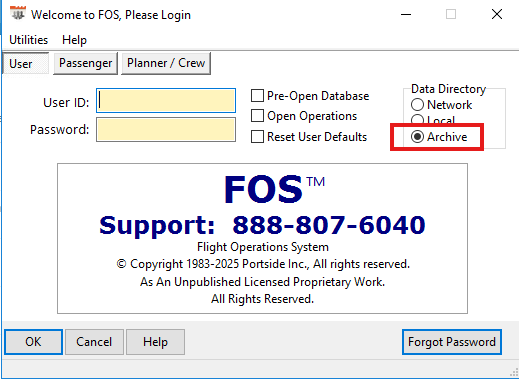Click the resize grip in the status bar corner
This screenshot has width=519, height=379.
coord(514,373)
